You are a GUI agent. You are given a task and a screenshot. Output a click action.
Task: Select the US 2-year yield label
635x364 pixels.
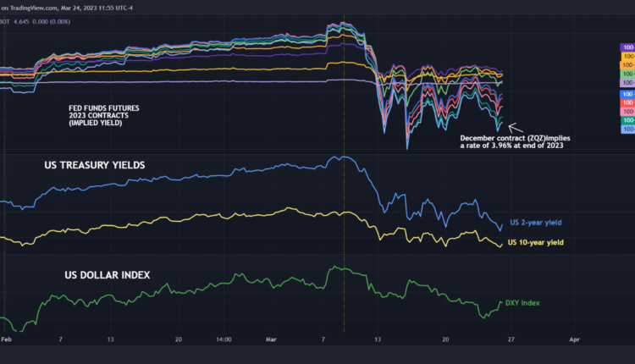[535, 223]
